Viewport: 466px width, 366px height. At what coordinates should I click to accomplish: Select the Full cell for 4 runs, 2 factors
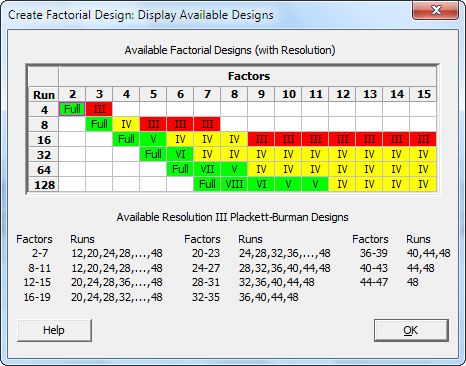click(x=72, y=109)
